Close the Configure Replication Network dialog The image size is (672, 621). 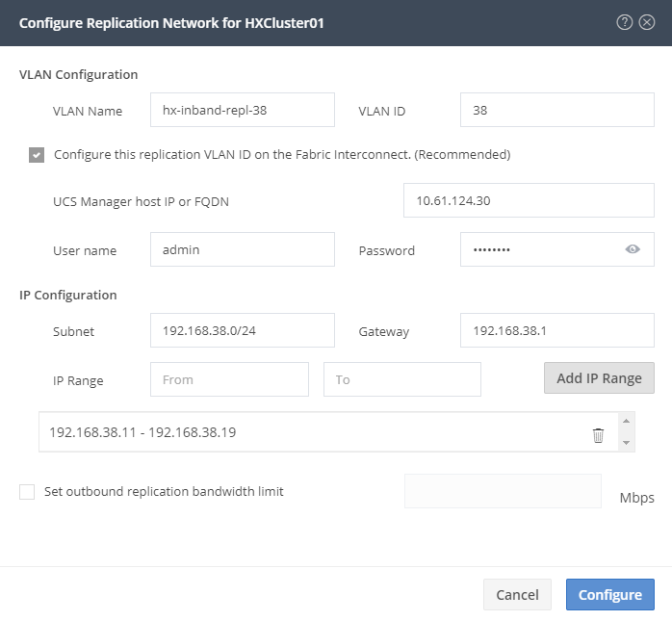click(647, 22)
